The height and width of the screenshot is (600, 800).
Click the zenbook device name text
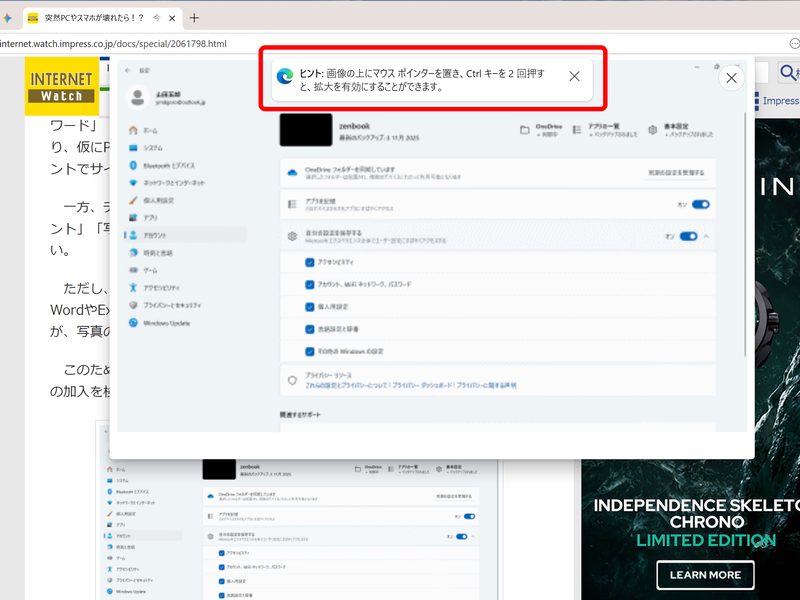coord(354,126)
